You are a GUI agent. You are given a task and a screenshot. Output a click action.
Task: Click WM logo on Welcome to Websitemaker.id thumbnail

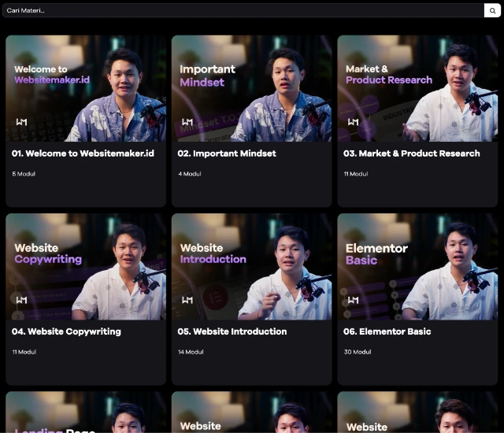(x=21, y=122)
